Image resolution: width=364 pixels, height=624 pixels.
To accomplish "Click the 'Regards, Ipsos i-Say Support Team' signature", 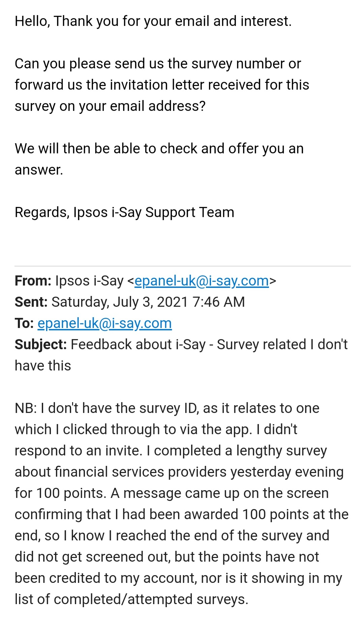I will pyautogui.click(x=124, y=212).
